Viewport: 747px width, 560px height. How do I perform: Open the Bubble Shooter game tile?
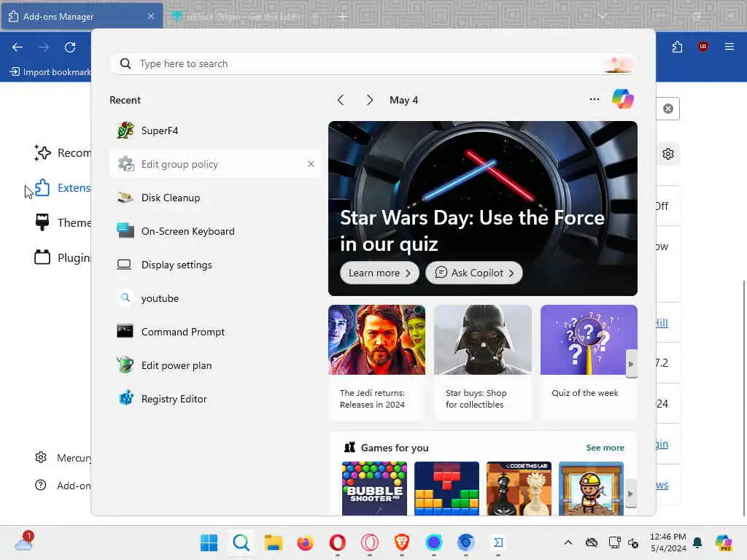[x=374, y=488]
